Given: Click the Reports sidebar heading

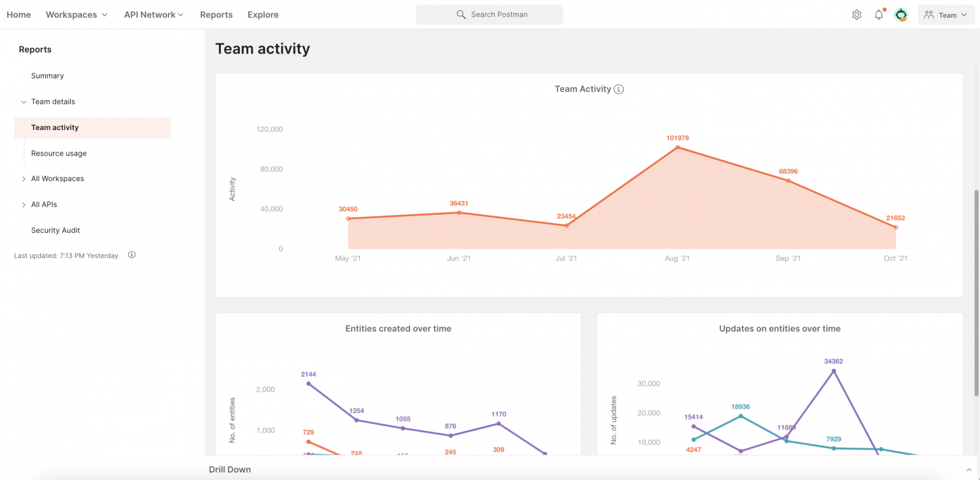Looking at the screenshot, I should 35,50.
